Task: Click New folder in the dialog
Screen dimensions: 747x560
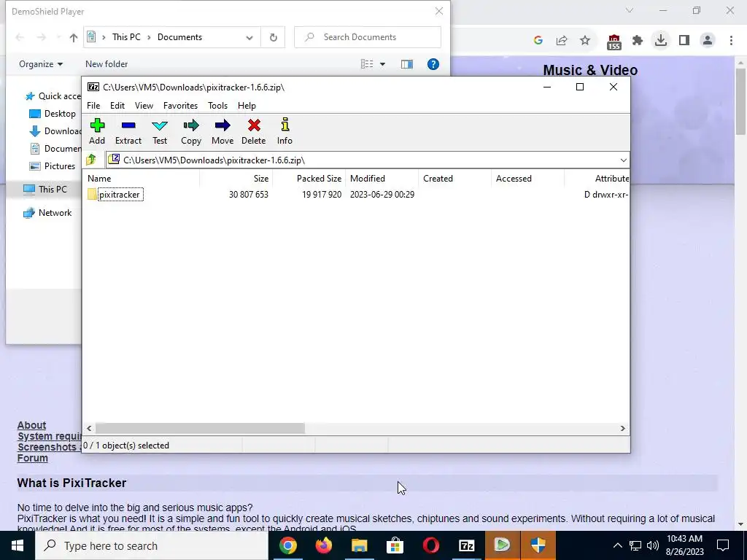Action: pos(107,64)
